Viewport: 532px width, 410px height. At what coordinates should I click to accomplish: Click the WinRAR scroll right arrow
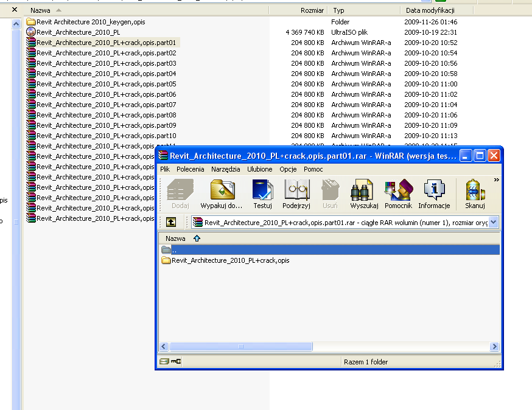click(494, 346)
